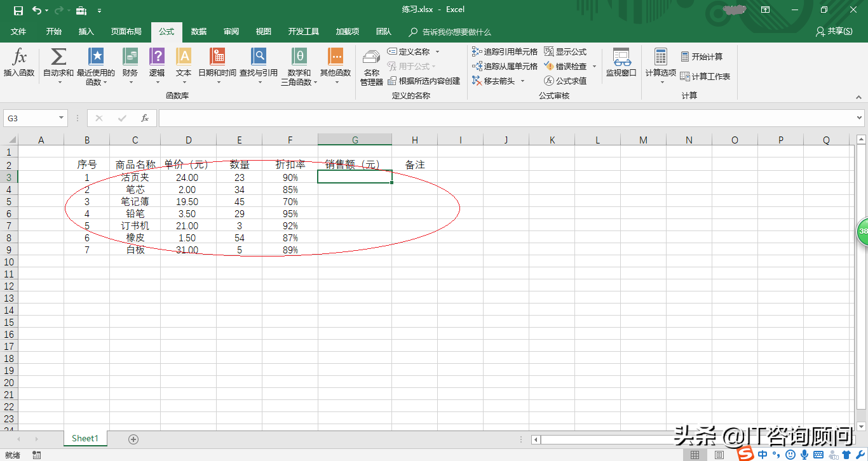Open Math and Trig (数学和三角函数) functions
The image size is (868, 461).
coord(299,67)
